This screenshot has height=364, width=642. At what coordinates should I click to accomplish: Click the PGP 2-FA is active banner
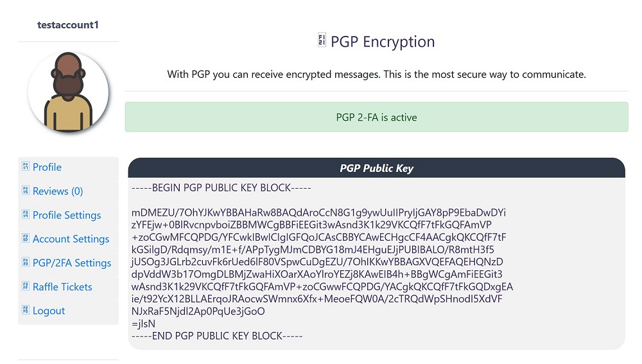(376, 117)
